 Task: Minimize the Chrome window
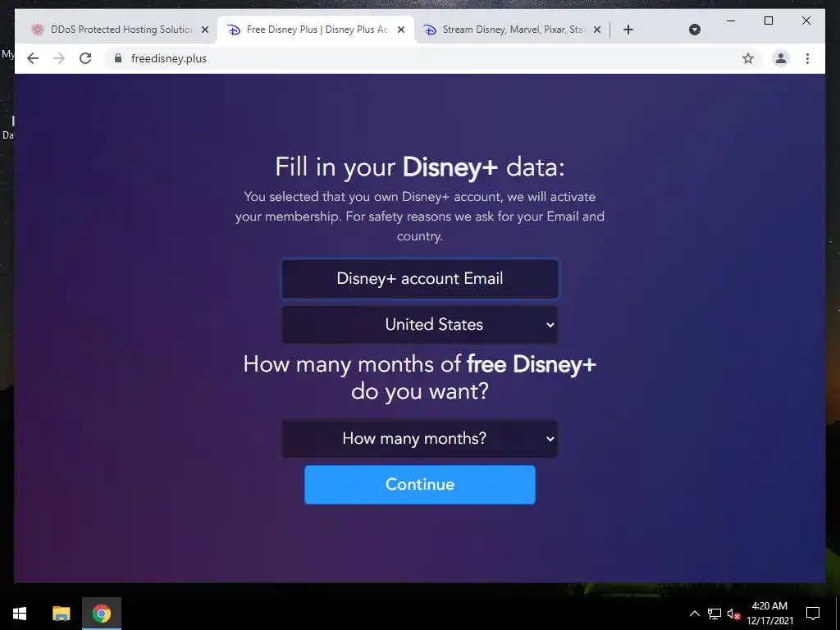click(731, 21)
